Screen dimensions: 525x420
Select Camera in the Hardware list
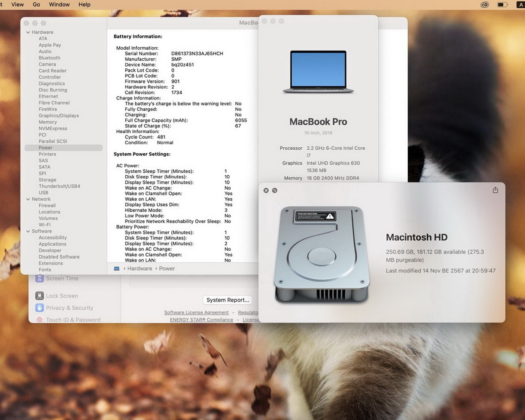[x=47, y=64]
